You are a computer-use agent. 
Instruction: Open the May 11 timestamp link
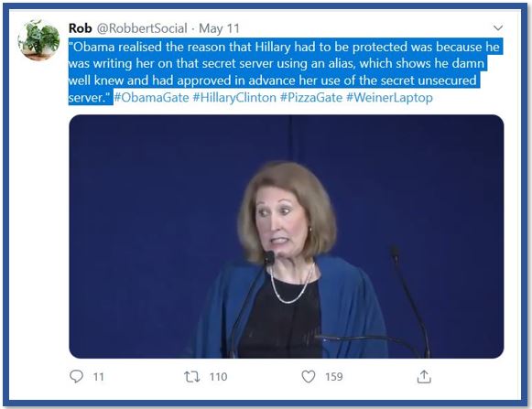[219, 28]
